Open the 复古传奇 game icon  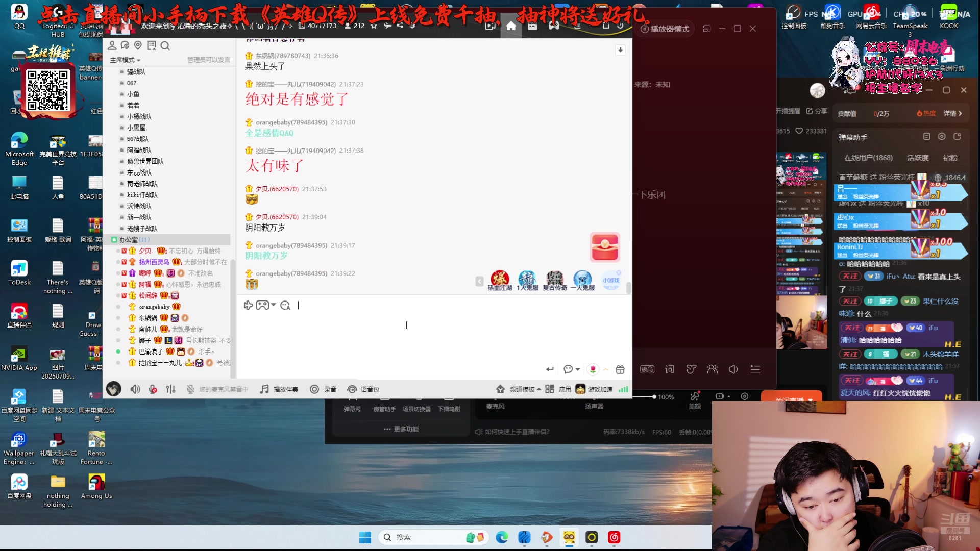555,281
